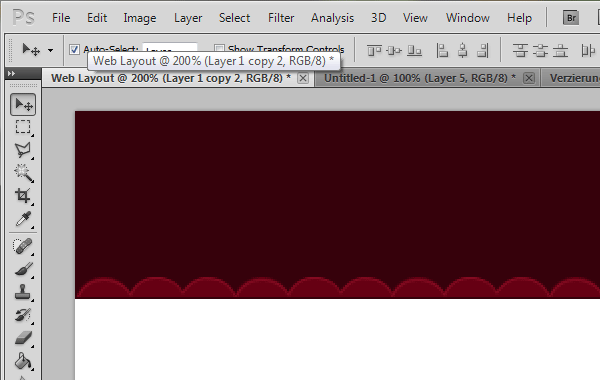The height and width of the screenshot is (380, 600).
Task: Align left edges of layers
Action: point(442,50)
